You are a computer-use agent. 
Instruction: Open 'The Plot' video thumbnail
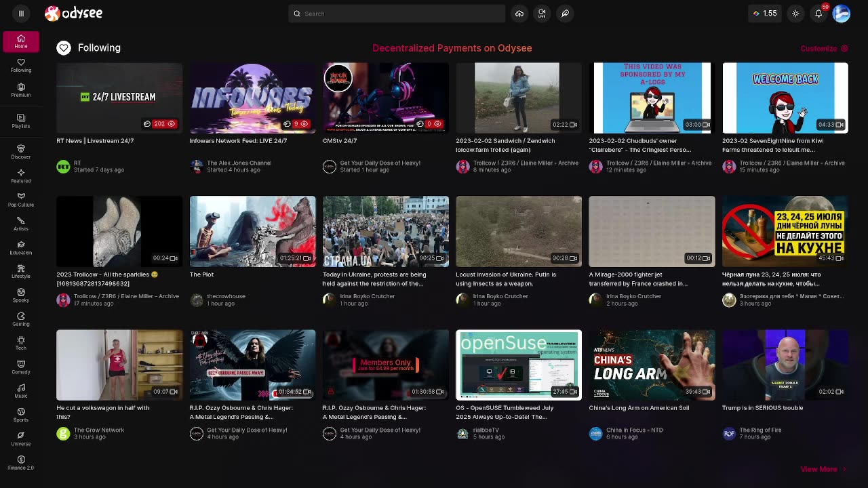click(252, 231)
